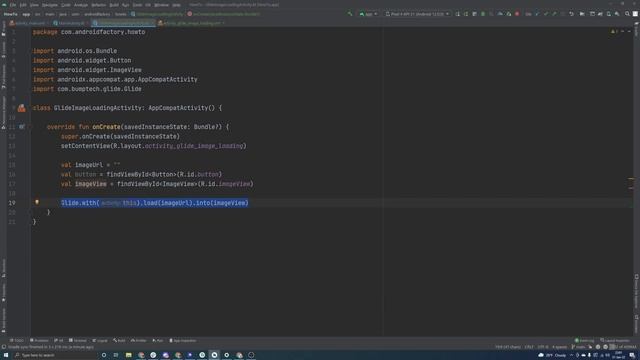The width and height of the screenshot is (640, 360).
Task: Switch to the MainActivity.kt editor tab
Action: tap(70, 23)
